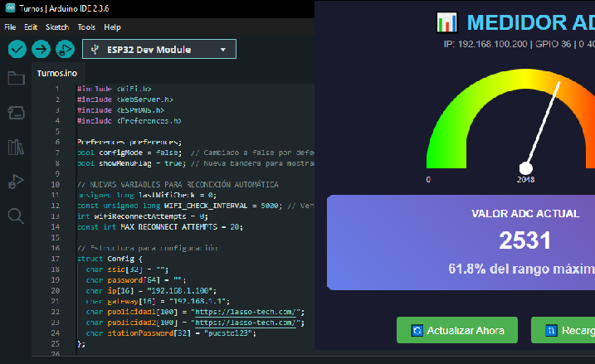The width and height of the screenshot is (595, 364).
Task: Click line number 10 in the gutter
Action: tap(56, 185)
